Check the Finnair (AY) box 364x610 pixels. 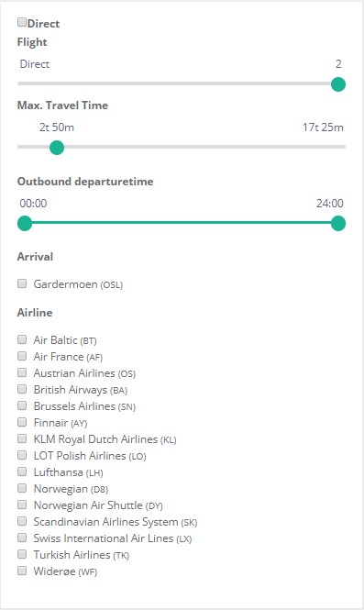click(22, 422)
